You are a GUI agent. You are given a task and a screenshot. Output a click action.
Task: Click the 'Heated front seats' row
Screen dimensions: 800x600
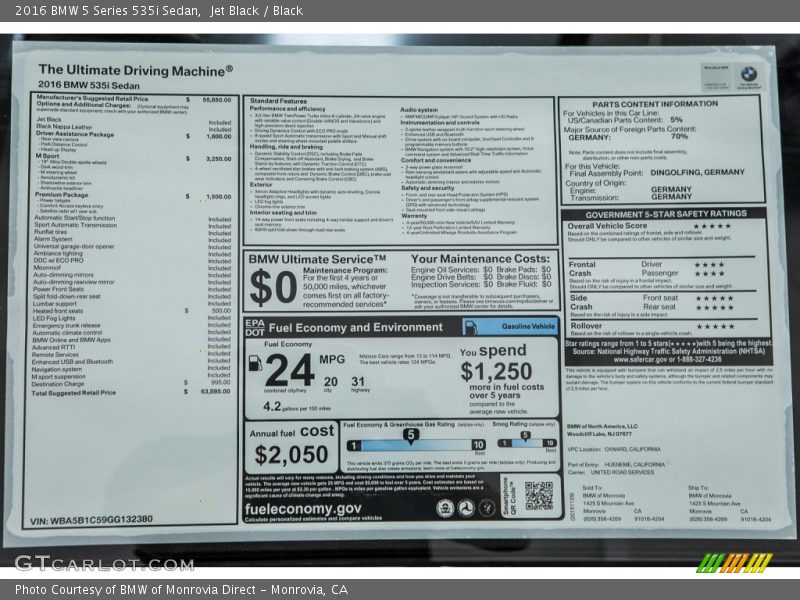(132, 310)
